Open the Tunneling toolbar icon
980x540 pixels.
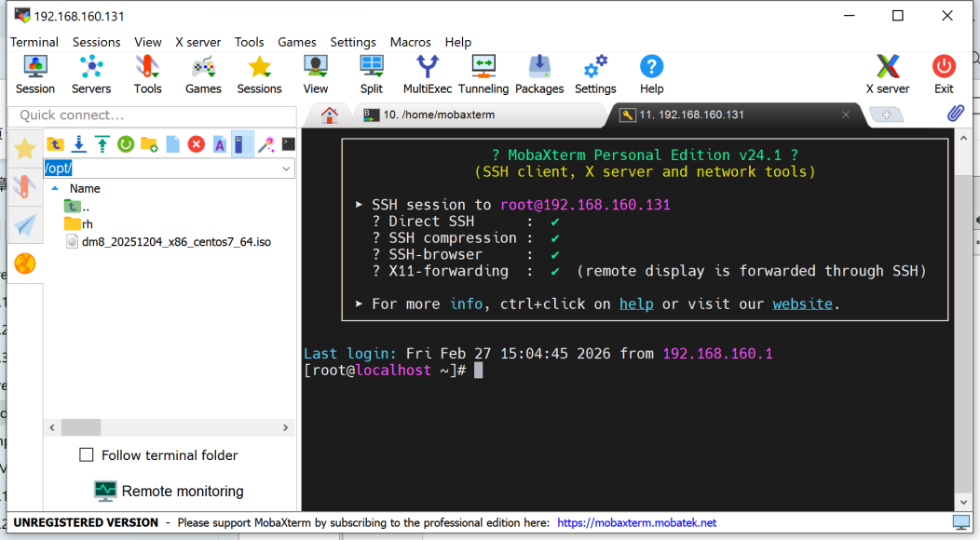pyautogui.click(x=483, y=75)
